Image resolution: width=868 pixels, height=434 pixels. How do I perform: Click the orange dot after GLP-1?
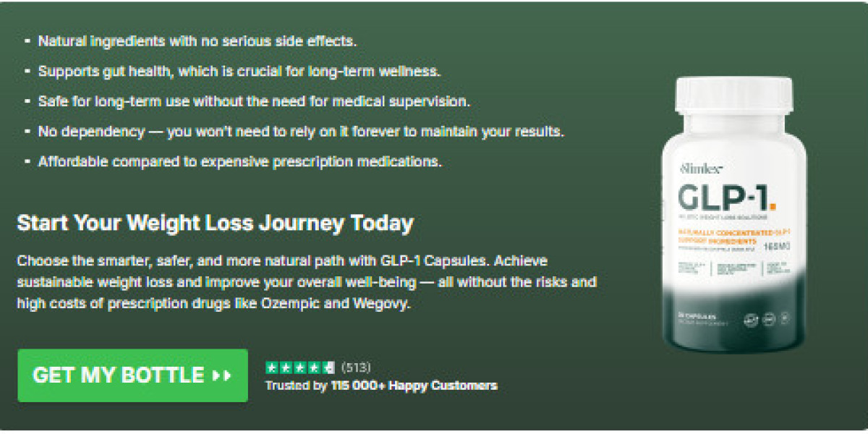[773, 206]
